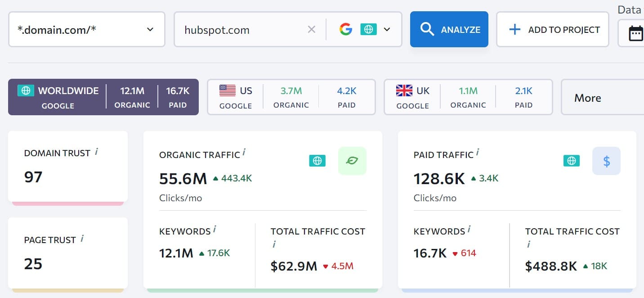Viewport: 644px width, 298px height.
Task: Switch to the US Google tab
Action: [291, 97]
